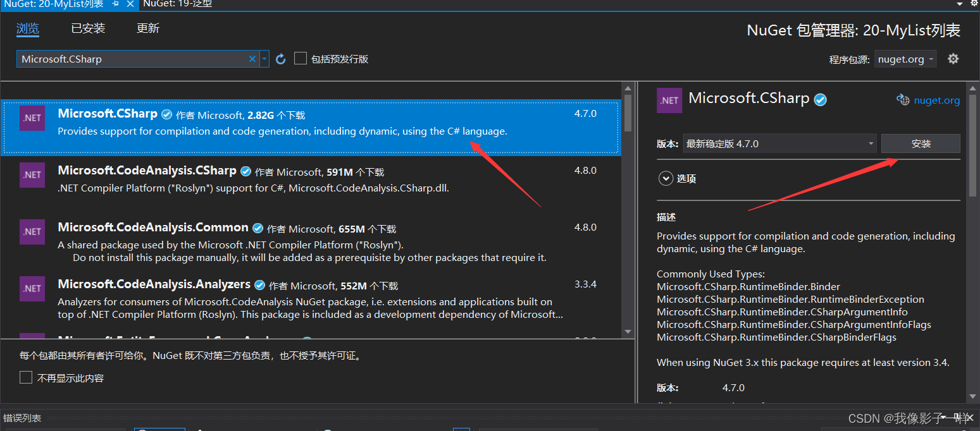Switch to the NuGet: 19-泛型 tab
This screenshot has height=431, width=980.
pos(177,4)
